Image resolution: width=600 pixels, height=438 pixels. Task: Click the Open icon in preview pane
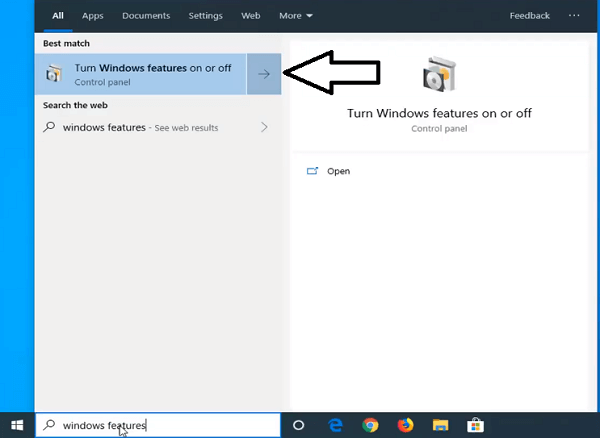tap(312, 171)
